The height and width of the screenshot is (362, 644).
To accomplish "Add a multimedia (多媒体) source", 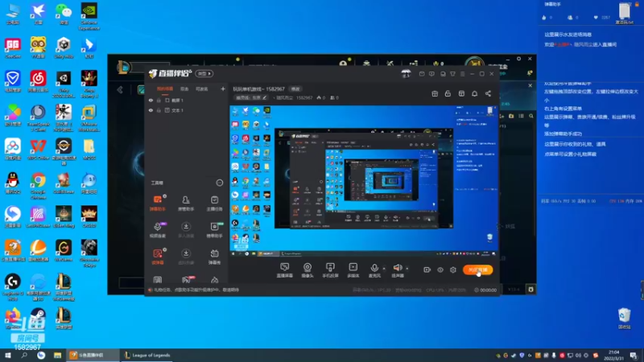I will [x=353, y=270].
